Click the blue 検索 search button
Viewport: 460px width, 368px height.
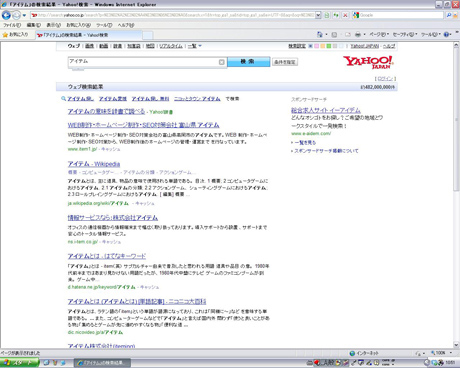(249, 62)
